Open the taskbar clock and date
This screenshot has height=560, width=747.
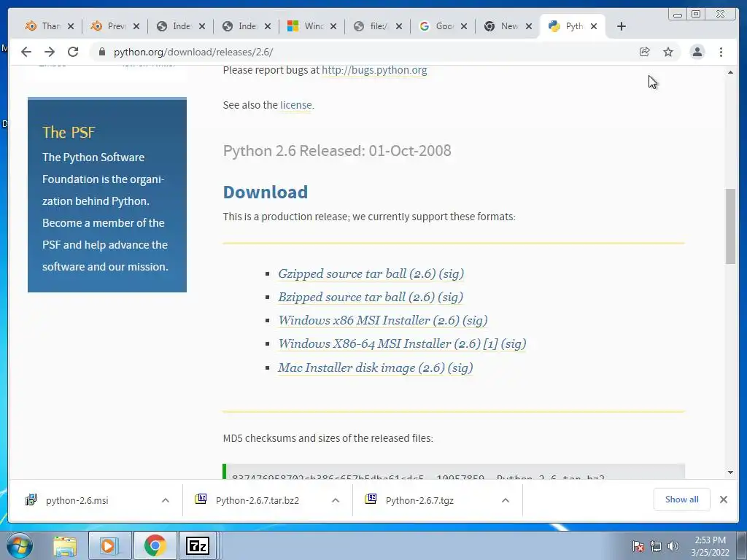(x=711, y=546)
